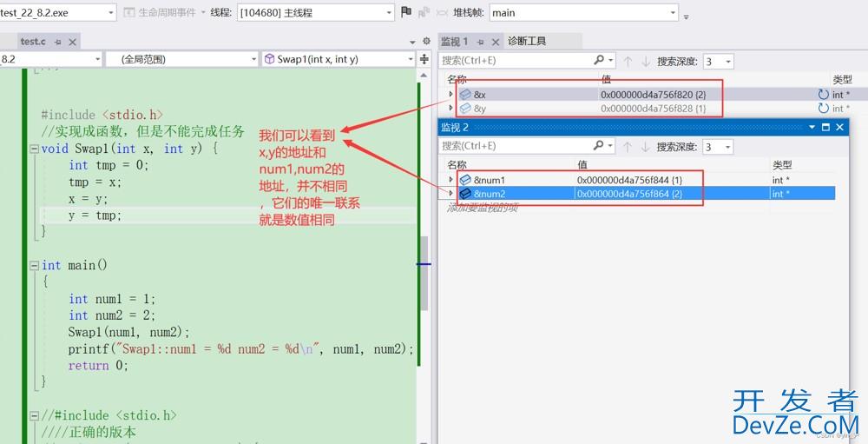868x444 pixels.
Task: Click 值 column header in 监视 2
Action: point(582,164)
